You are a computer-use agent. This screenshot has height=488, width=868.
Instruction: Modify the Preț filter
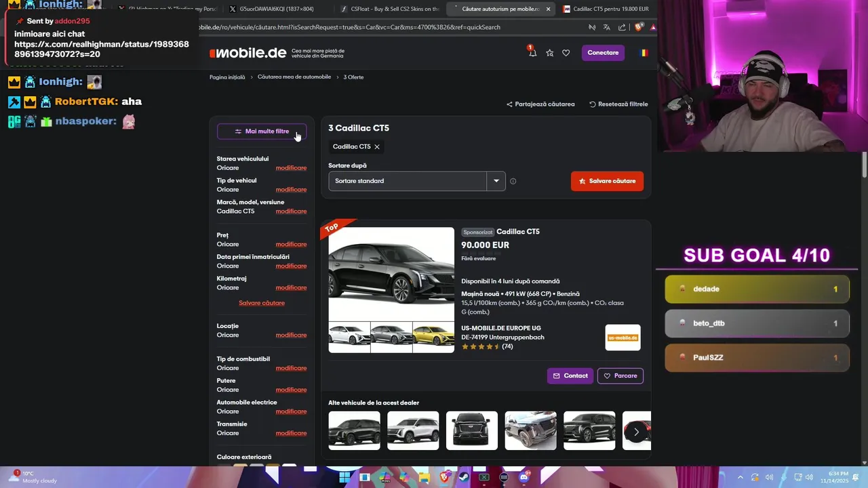pos(291,245)
